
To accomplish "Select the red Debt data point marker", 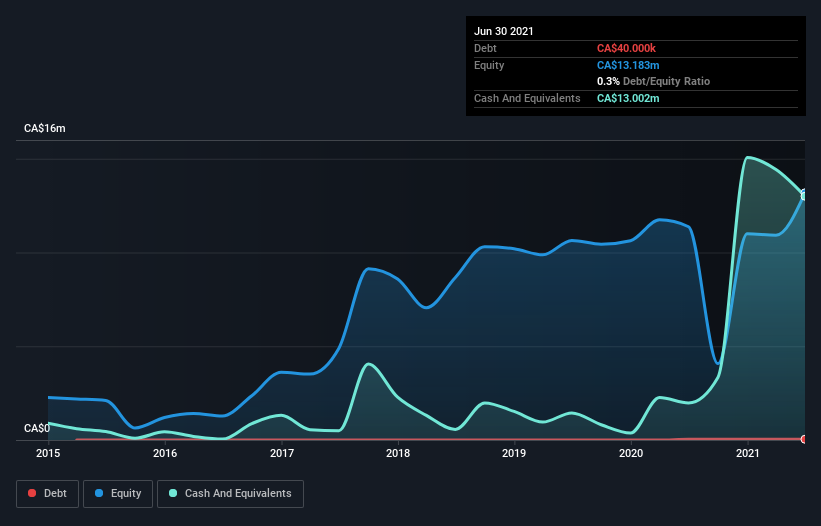I will pos(804,439).
